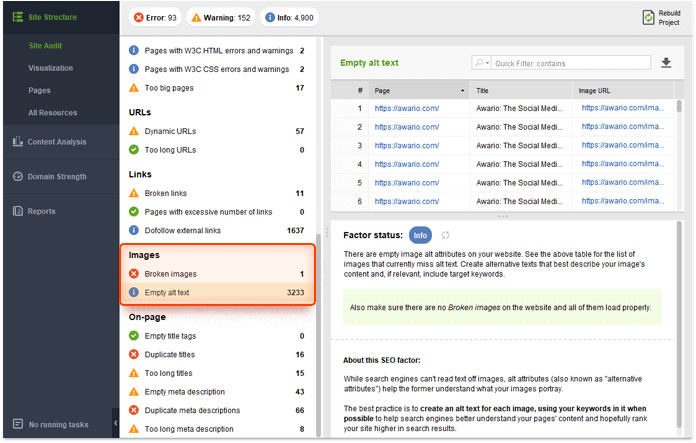Open the Quick Filter search options dropdown
Screen dimensions: 696x443
pyautogui.click(x=482, y=63)
